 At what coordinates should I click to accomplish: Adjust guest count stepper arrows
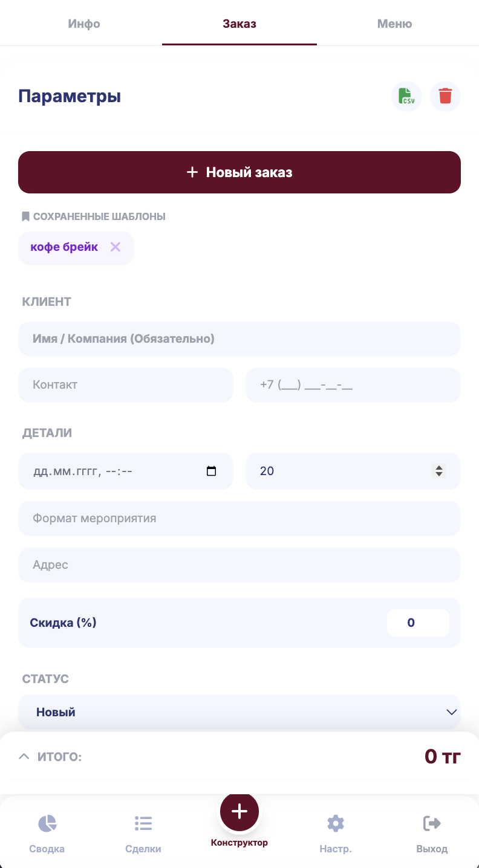coord(439,471)
